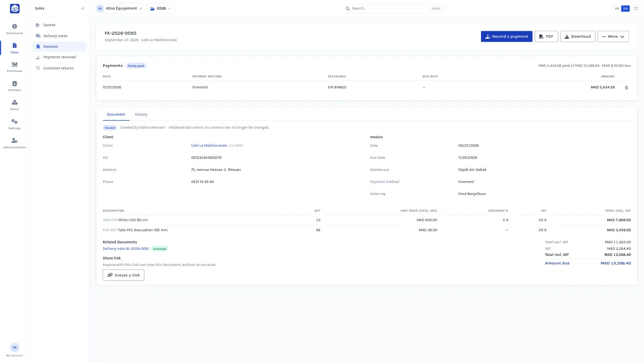Focus the Search field
Screen dimensions: 644x362
(x=393, y=9)
